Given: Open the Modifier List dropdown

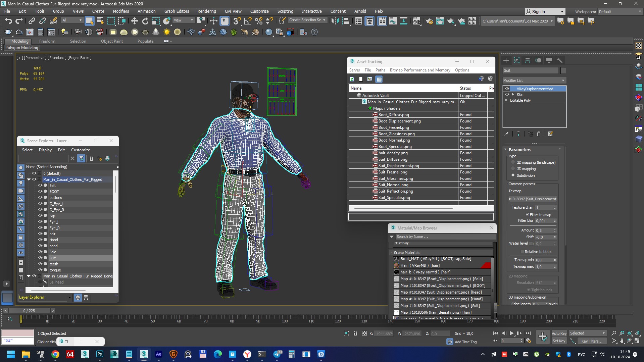Looking at the screenshot, I should (x=534, y=81).
